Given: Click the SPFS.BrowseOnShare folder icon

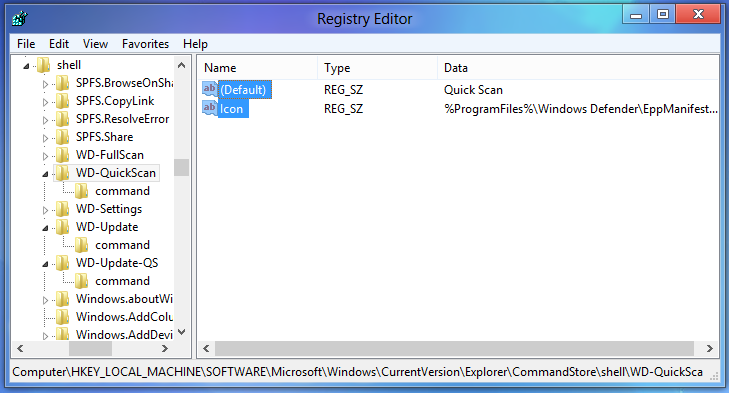Looking at the screenshot, I should click(x=63, y=83).
